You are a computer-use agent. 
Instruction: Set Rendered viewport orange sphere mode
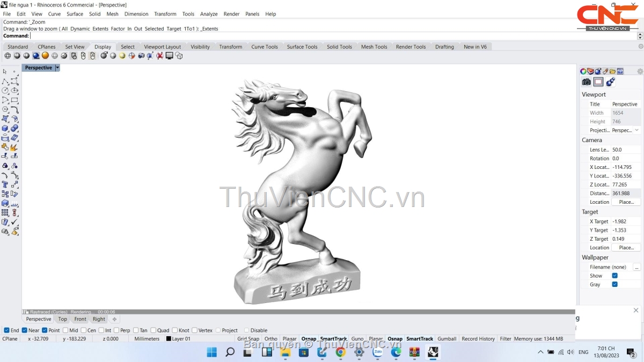point(45,55)
